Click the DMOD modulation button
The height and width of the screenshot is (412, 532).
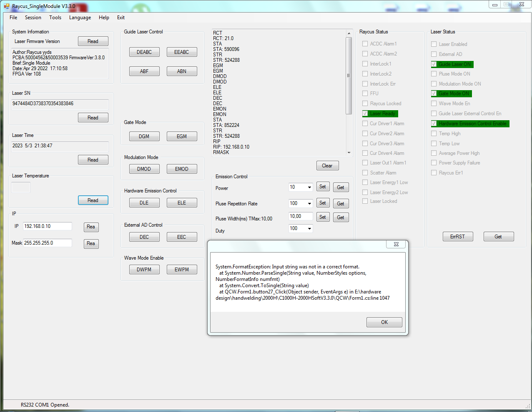point(144,169)
